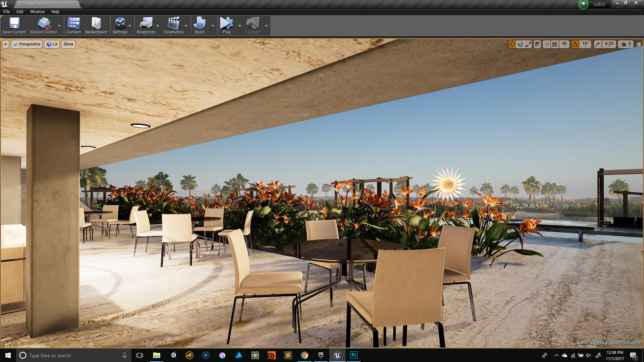Open Unreal Editor in the taskbar

tap(337, 355)
